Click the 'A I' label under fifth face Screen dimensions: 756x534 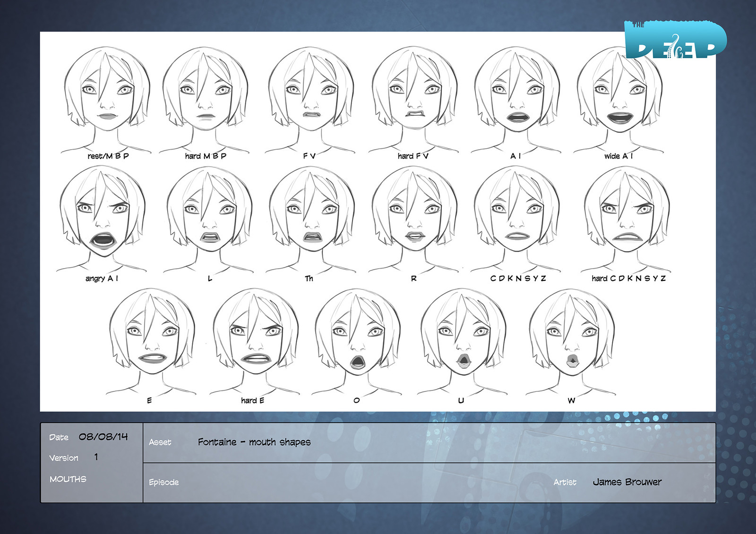click(515, 156)
